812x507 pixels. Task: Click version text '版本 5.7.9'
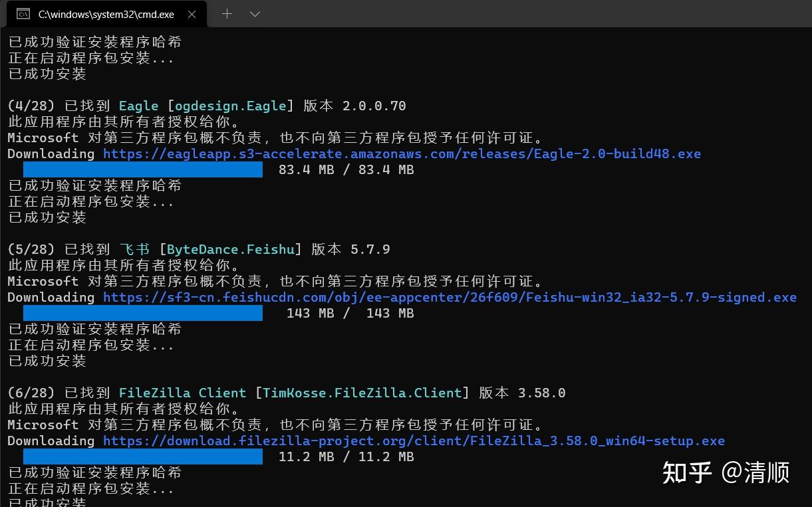tap(350, 249)
